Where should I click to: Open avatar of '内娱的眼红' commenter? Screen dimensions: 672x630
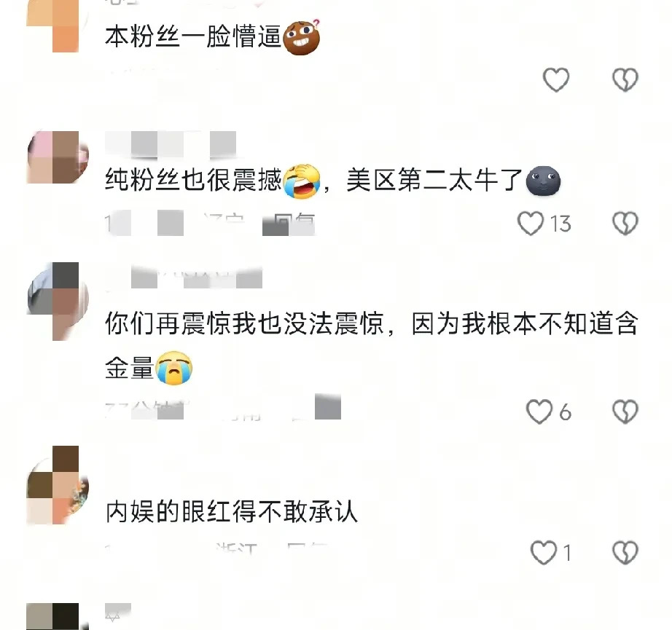point(58,485)
